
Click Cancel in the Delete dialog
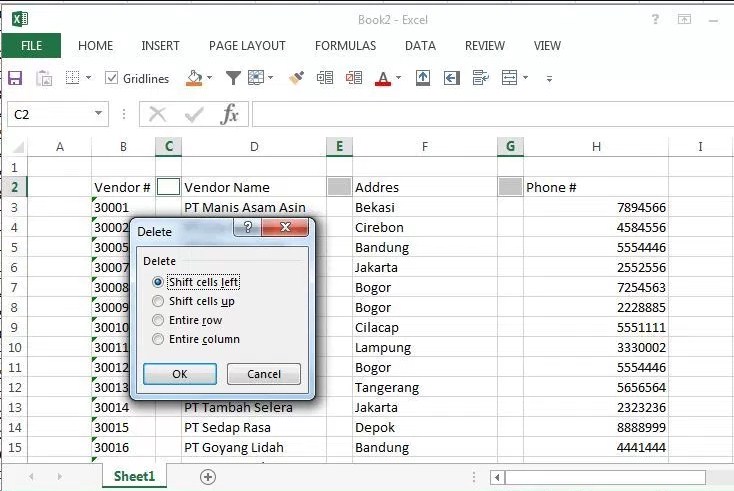click(264, 374)
